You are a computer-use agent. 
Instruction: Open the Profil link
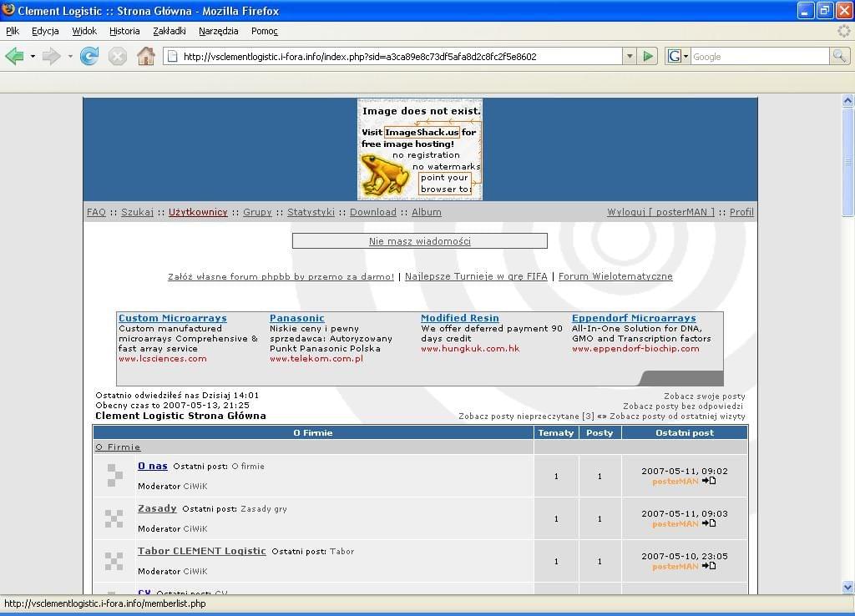pyautogui.click(x=741, y=212)
